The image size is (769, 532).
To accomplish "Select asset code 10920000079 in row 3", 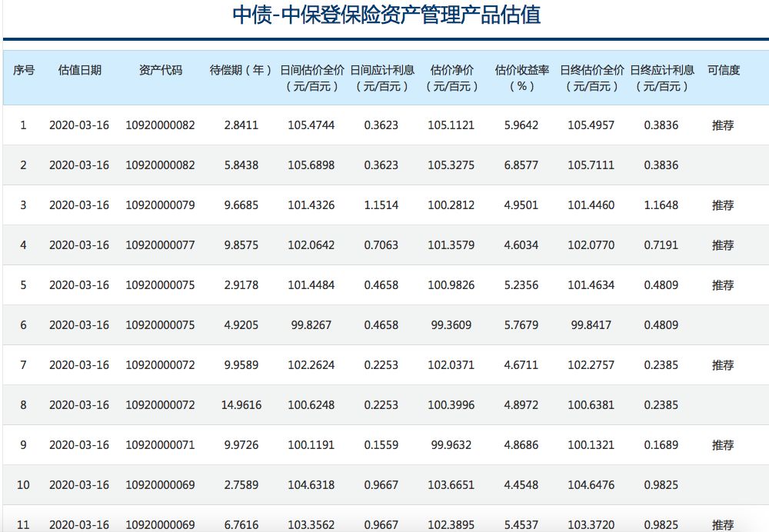I will (161, 205).
